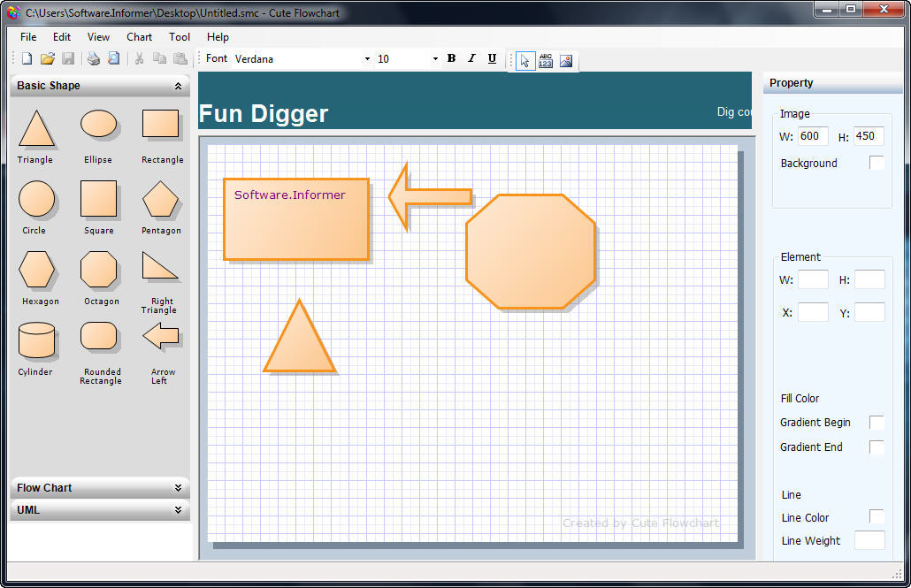This screenshot has height=588, width=911.
Task: Open the File menu
Action: pyautogui.click(x=28, y=36)
